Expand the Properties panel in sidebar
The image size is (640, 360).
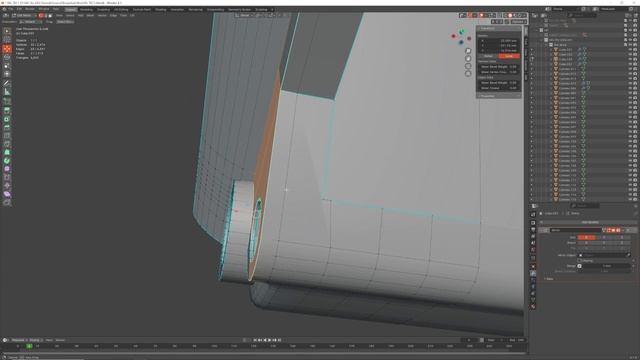[499, 96]
